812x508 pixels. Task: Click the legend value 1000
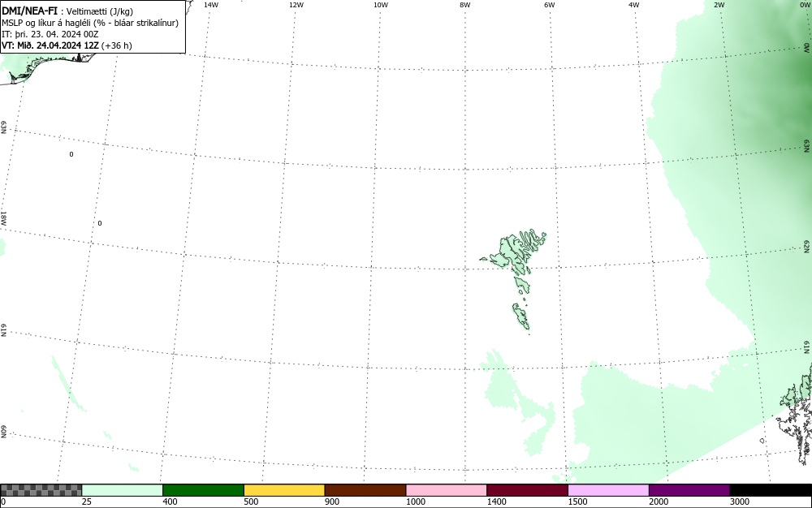pyautogui.click(x=415, y=502)
